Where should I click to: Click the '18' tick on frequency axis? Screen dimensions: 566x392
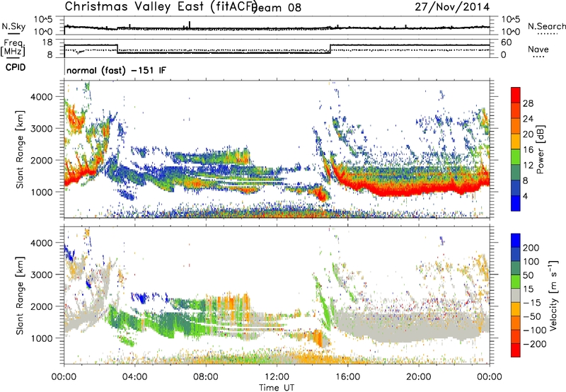[47, 42]
